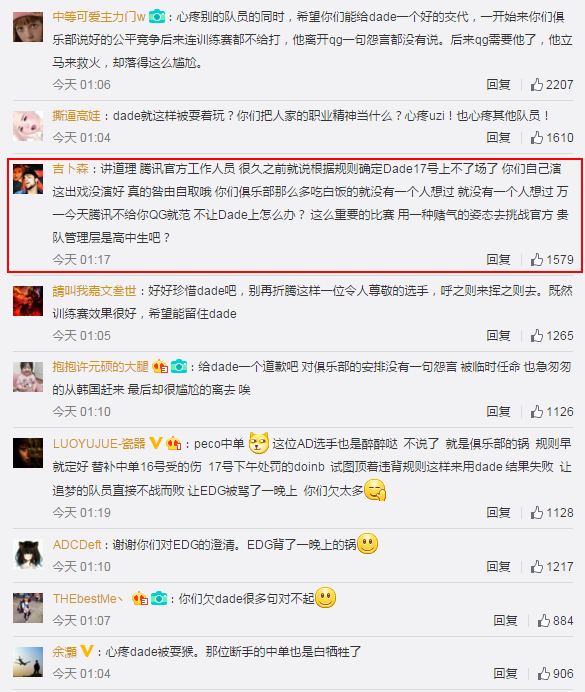The image size is (585, 692).
Task: Like ADCDeft's comment with 1217 likes
Action: click(536, 567)
